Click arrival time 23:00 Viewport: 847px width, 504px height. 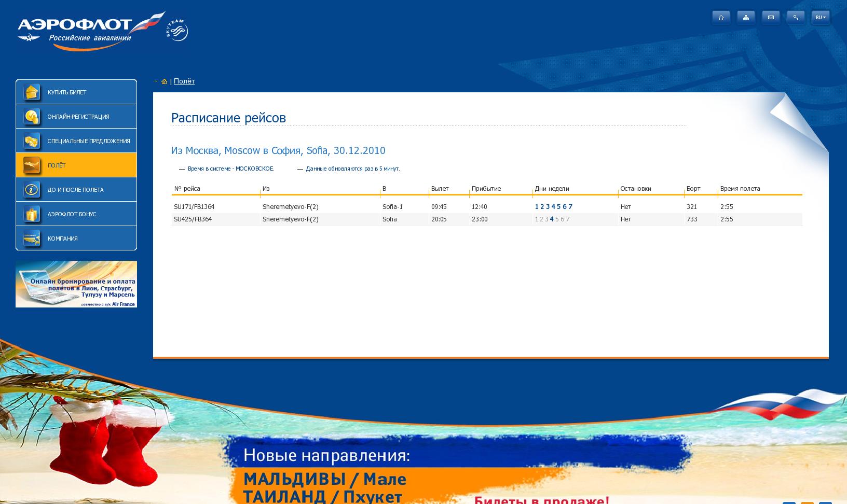coord(479,219)
